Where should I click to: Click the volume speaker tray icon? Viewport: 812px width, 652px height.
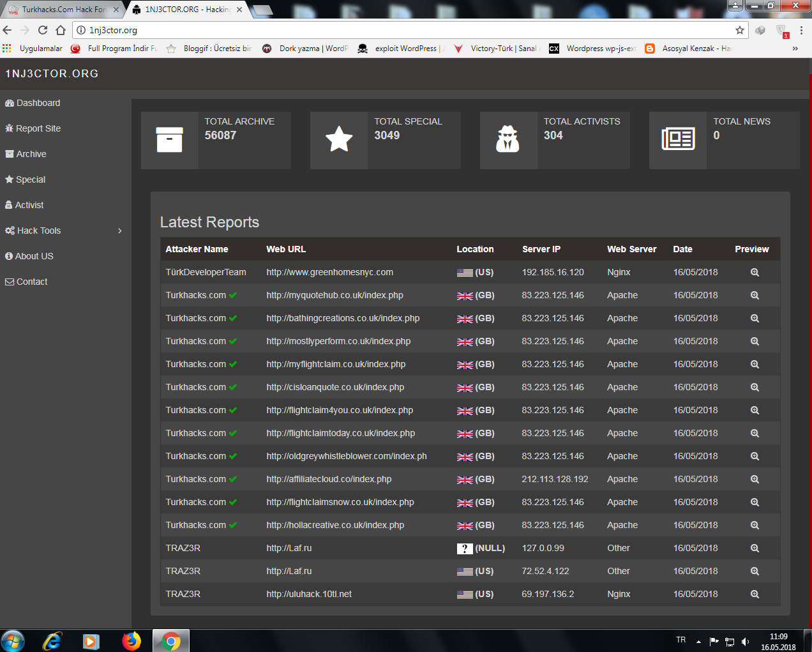(745, 641)
